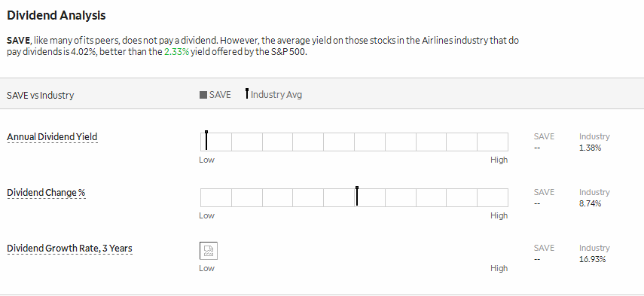Click the Dividend Change % industry marker
This screenshot has height=296, width=644.
(x=357, y=197)
